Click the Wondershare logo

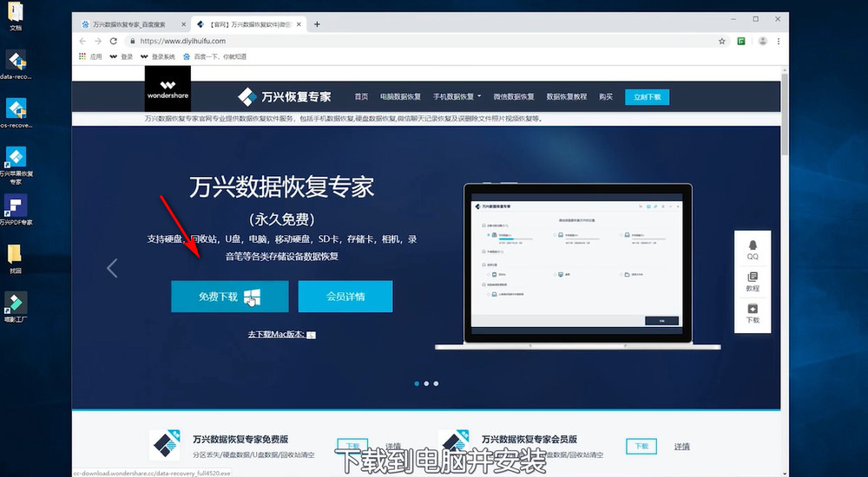coord(168,88)
